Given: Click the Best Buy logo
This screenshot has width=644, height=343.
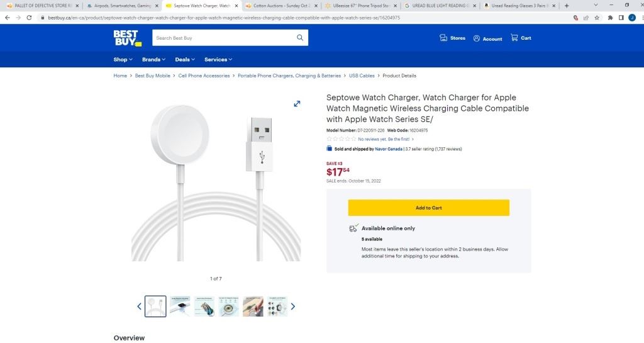Looking at the screenshot, I should point(127,38).
